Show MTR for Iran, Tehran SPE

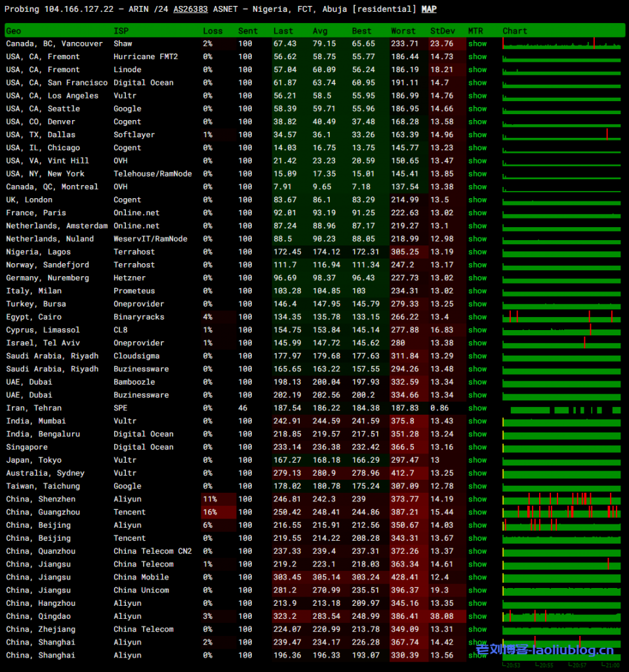pos(477,408)
